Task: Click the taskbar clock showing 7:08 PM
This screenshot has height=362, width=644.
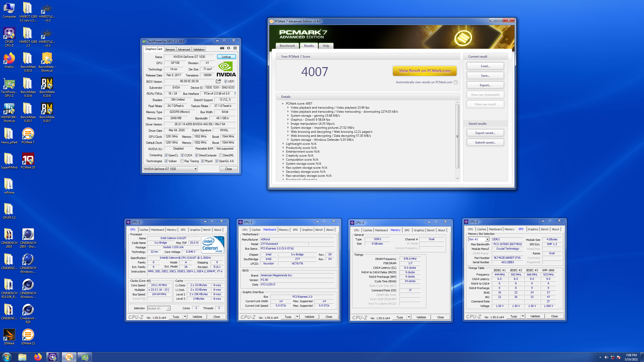Action: coord(631,357)
